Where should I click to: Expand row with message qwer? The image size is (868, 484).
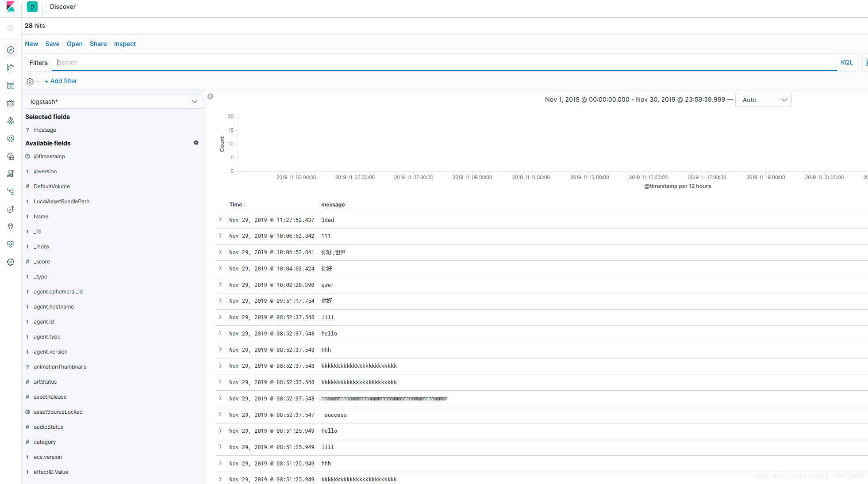tap(220, 285)
